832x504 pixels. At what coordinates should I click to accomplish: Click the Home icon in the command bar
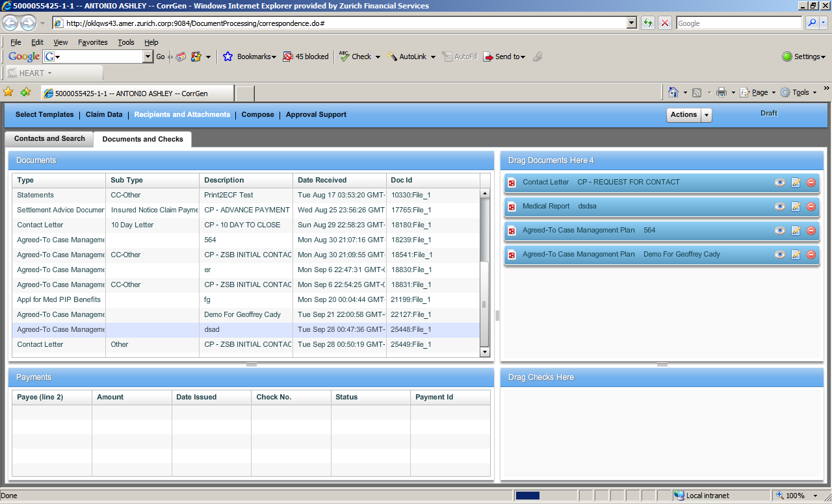[x=674, y=92]
